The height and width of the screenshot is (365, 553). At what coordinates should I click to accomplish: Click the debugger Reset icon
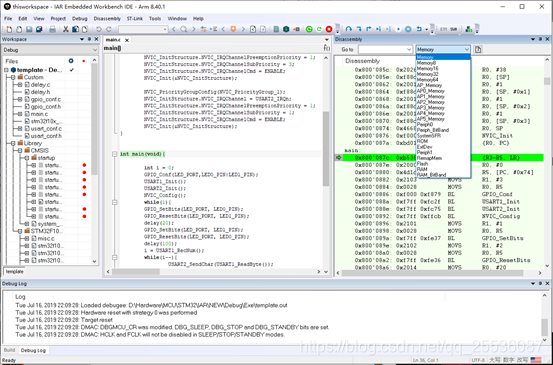pyautogui.click(x=419, y=29)
